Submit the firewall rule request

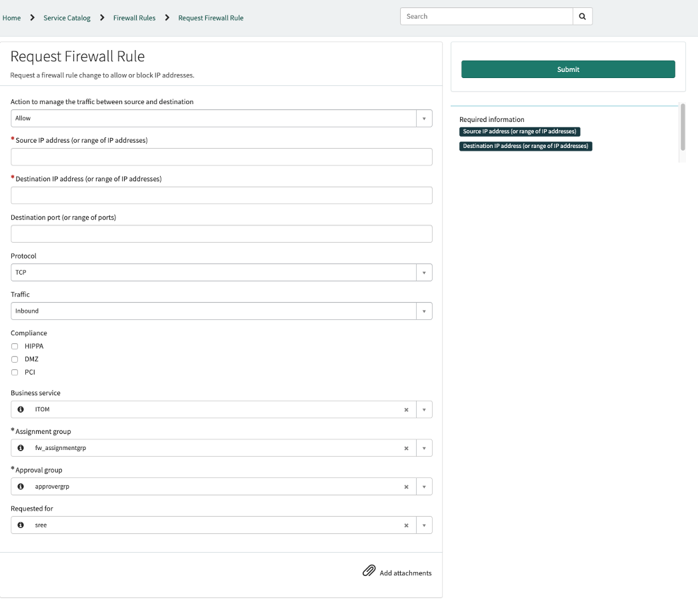[568, 69]
